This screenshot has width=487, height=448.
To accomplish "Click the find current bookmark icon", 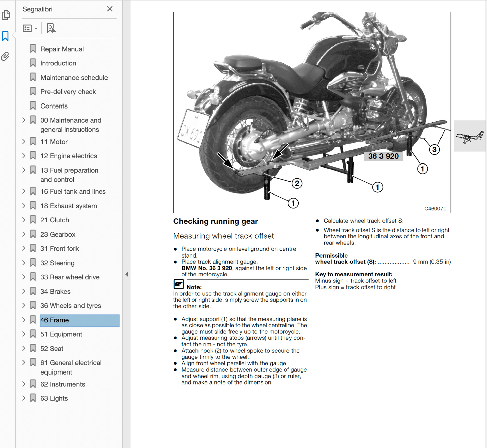I will click(x=51, y=28).
